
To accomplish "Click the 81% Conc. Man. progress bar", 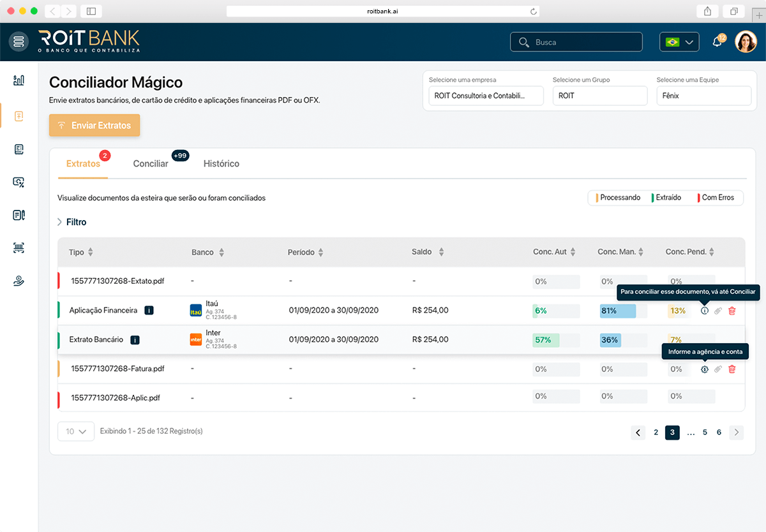I will (x=618, y=311).
